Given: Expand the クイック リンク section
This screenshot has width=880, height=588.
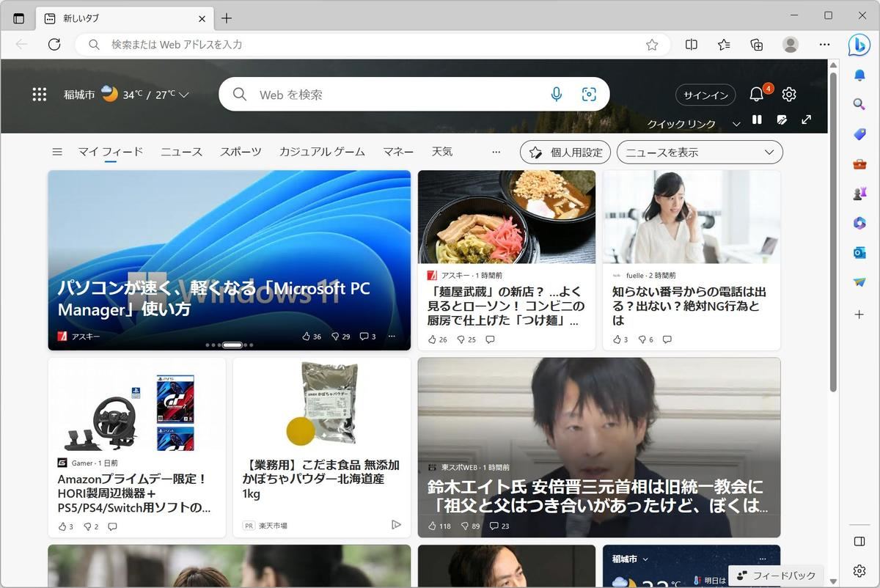Looking at the screenshot, I should 736,124.
